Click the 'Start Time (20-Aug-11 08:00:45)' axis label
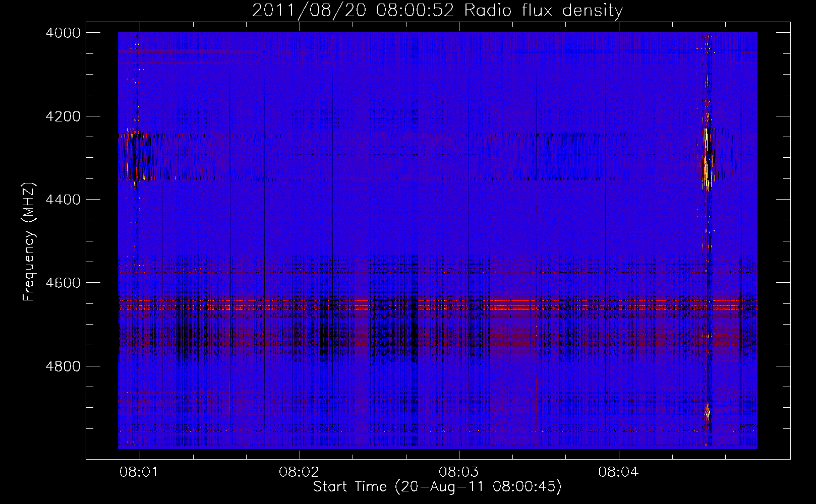 tap(437, 487)
